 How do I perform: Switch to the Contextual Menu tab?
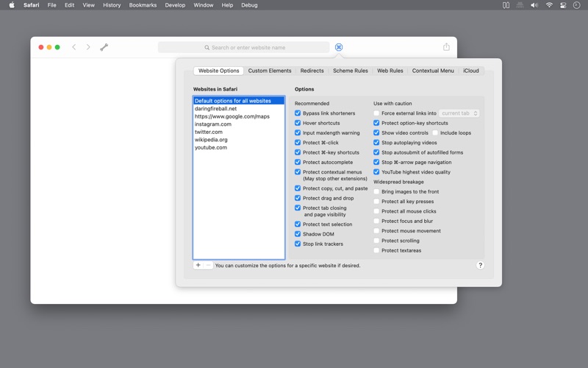[x=433, y=71]
